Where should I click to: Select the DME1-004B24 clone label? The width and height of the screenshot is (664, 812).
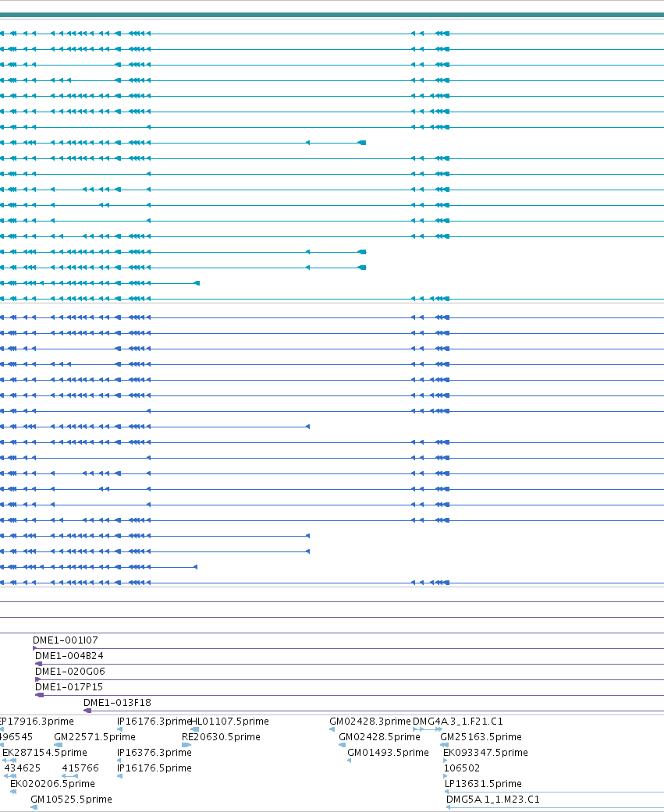[69, 656]
